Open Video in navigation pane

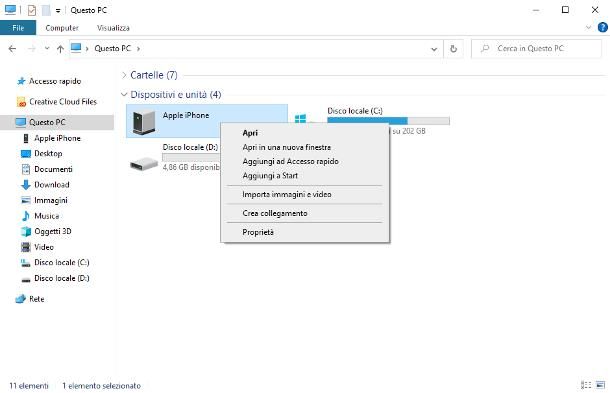tap(44, 247)
